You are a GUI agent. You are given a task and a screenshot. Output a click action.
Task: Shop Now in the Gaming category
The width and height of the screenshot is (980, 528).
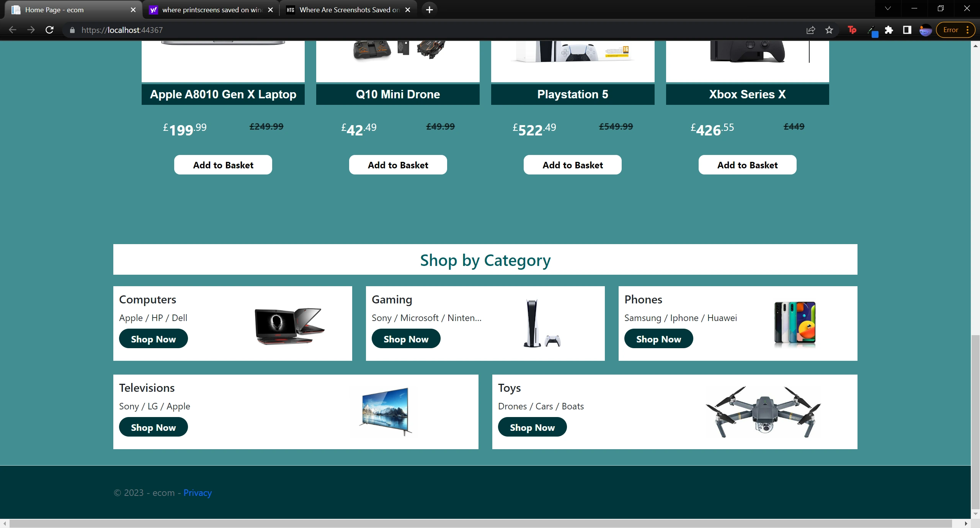(x=406, y=339)
